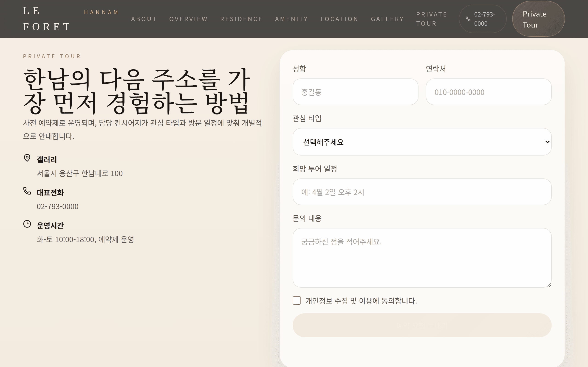This screenshot has height=367, width=588.
Task: Select RESIDENCE in the navigation bar
Action: [242, 19]
